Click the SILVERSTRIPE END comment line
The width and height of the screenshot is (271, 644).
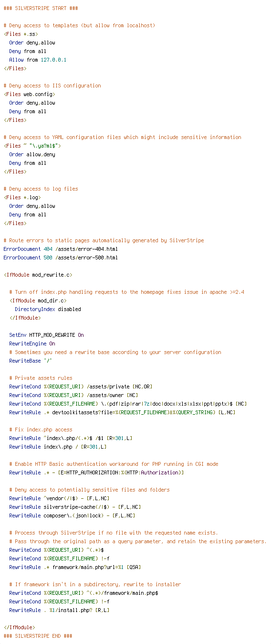click(38, 636)
